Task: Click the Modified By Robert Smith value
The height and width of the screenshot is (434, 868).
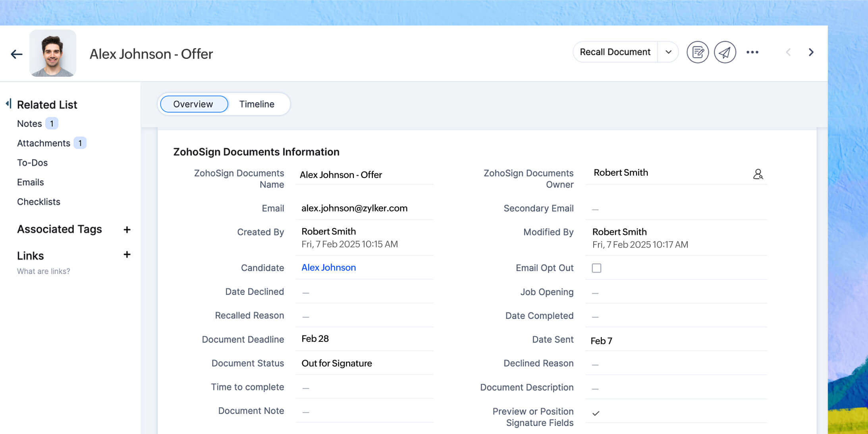Action: pyautogui.click(x=619, y=232)
